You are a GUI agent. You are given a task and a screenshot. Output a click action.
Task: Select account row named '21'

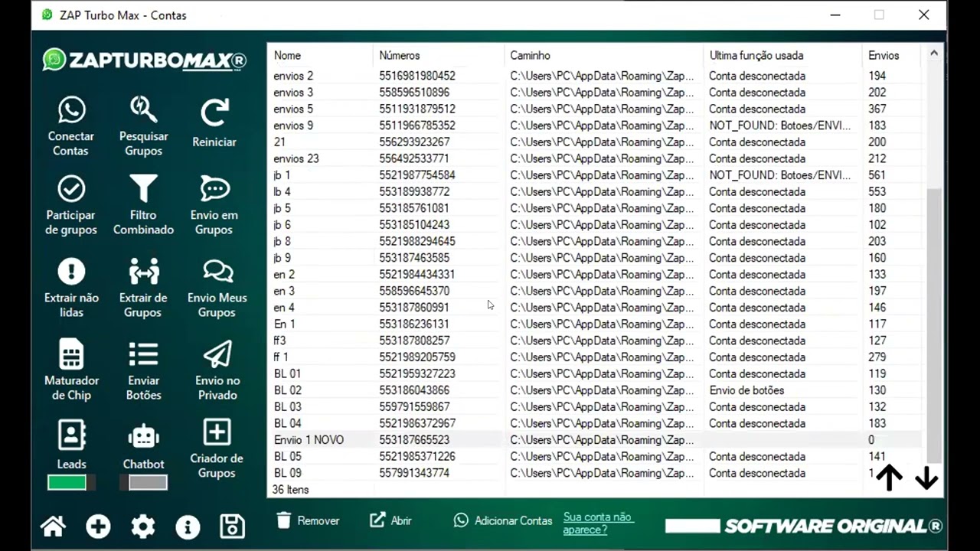click(x=596, y=142)
